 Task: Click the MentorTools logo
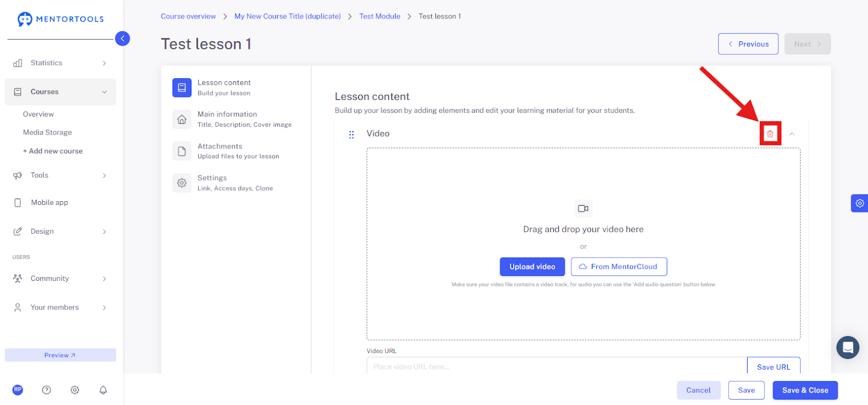pyautogui.click(x=60, y=19)
